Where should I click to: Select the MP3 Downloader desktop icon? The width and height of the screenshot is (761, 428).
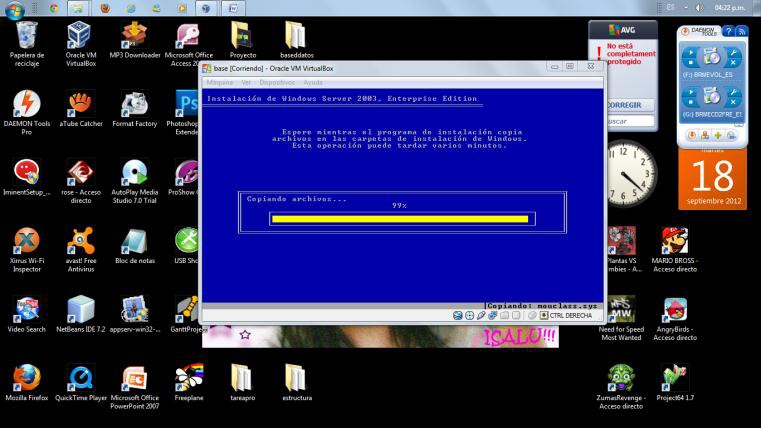point(135,40)
